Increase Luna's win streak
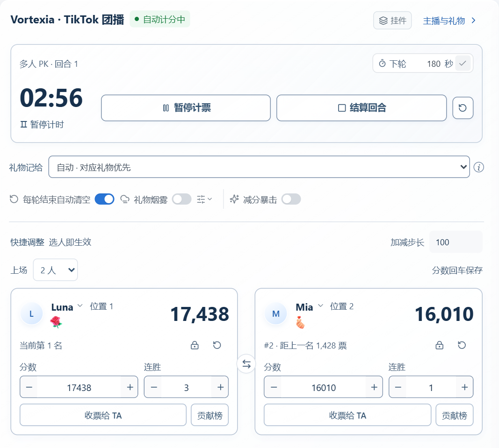Viewport: 499px width, 448px height. (x=220, y=387)
